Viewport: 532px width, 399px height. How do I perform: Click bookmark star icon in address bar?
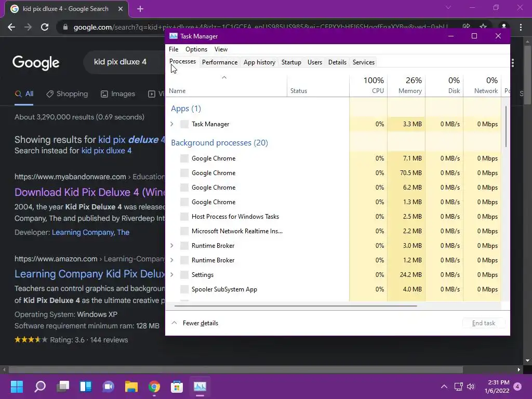483,26
